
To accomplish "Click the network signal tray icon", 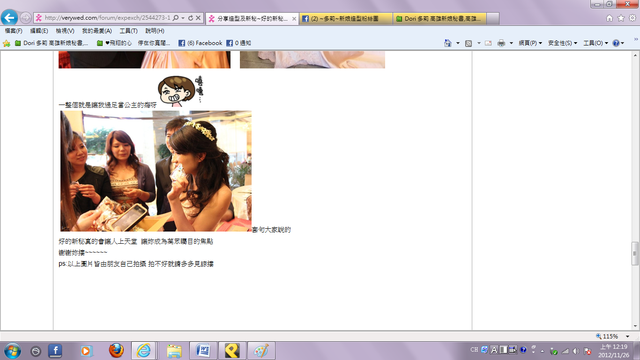I will (x=565, y=351).
